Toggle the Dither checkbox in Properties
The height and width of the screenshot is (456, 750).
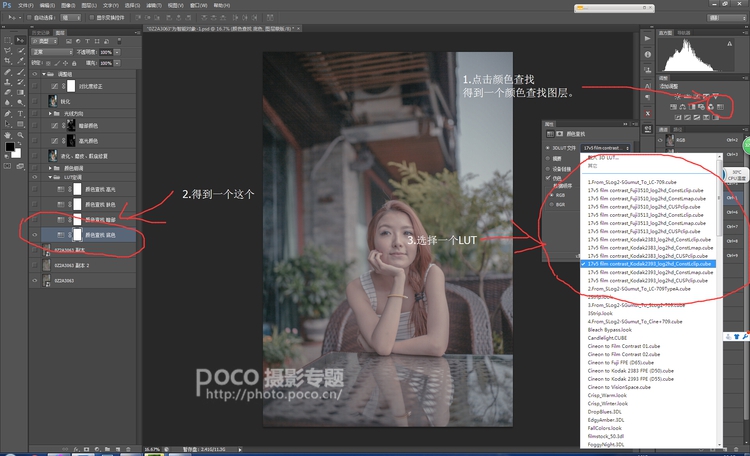tap(548, 178)
